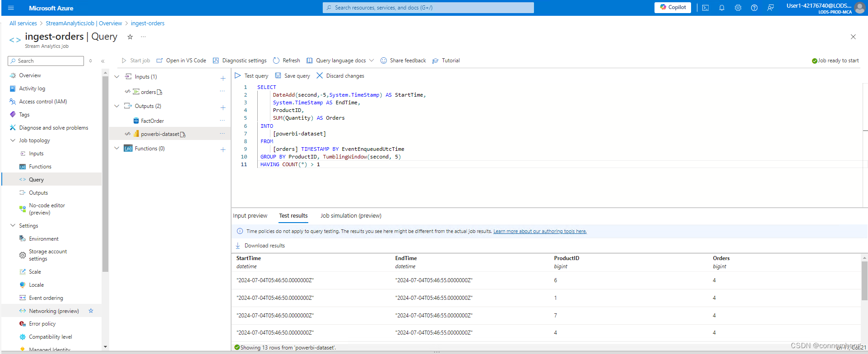Screen dimensions: 868x354
Task: Open the notifications bell
Action: pos(722,8)
